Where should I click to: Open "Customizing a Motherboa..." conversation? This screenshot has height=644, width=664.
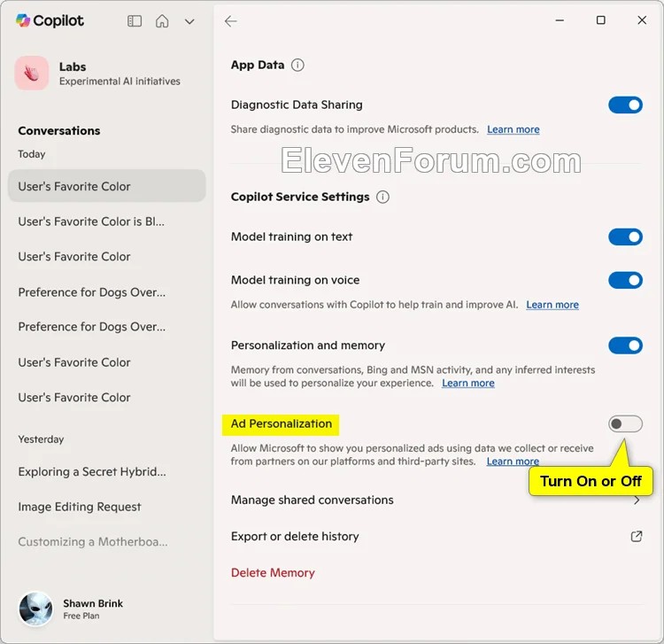pyautogui.click(x=93, y=542)
